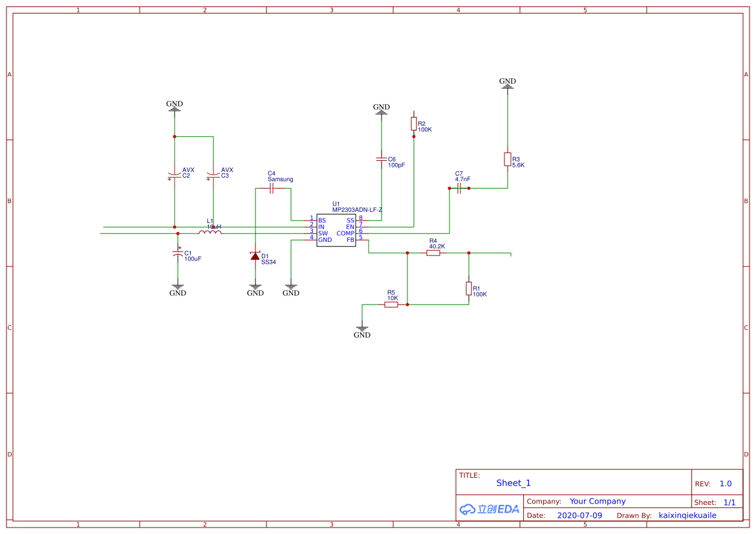Click the C6 capacitor symbol
The image size is (756, 534).
click(x=382, y=159)
